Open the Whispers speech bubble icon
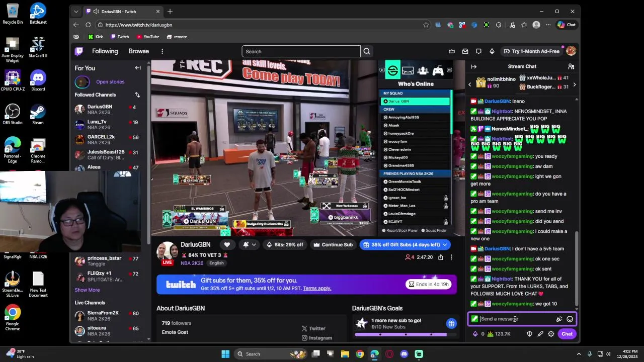644x362 pixels. click(x=478, y=51)
